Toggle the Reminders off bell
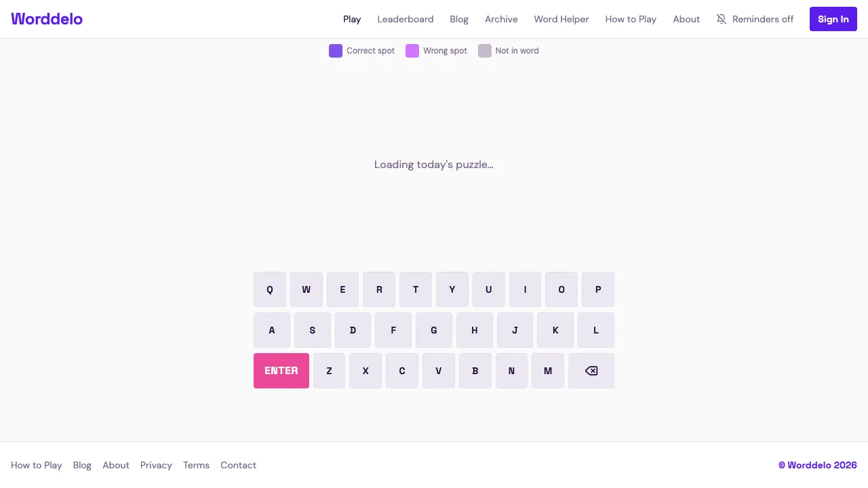Viewport: 868px width, 488px height. click(755, 19)
